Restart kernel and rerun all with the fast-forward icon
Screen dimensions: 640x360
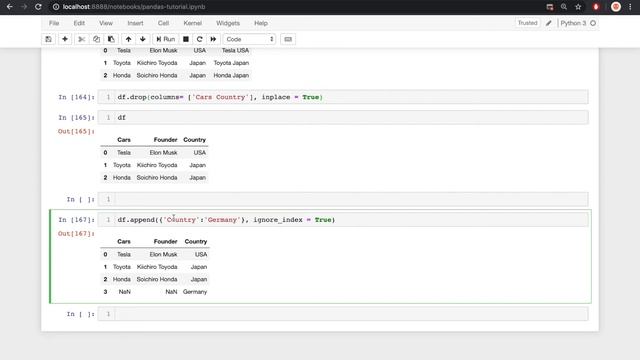[x=213, y=39]
